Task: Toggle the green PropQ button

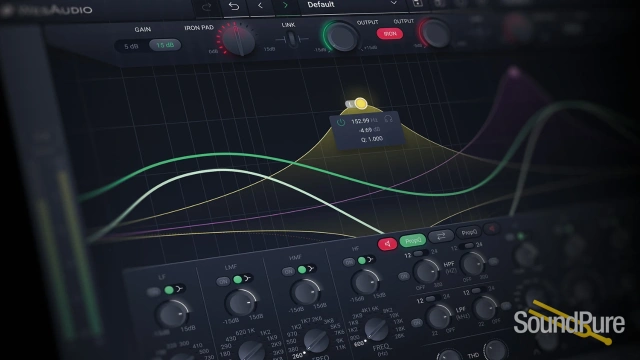Action: 413,240
